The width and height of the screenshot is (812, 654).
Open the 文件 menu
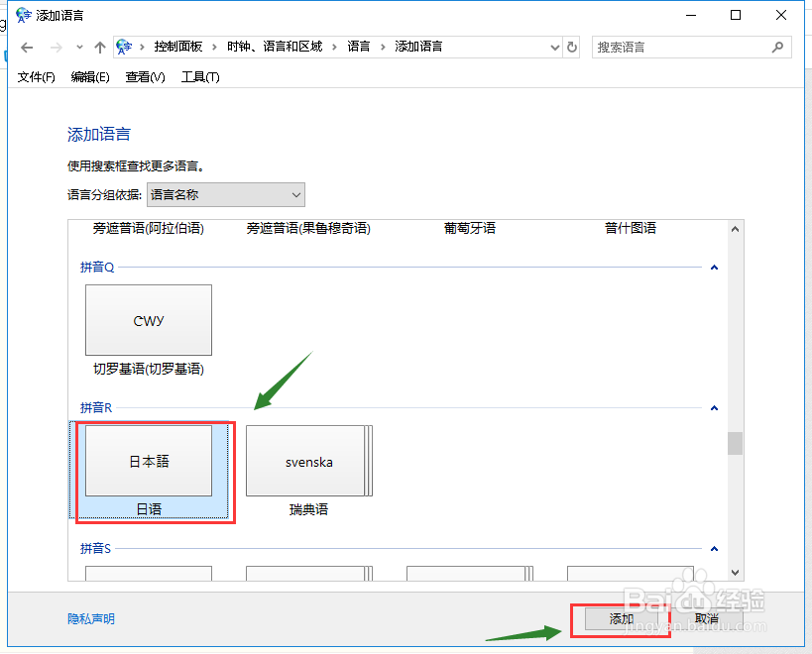click(35, 76)
